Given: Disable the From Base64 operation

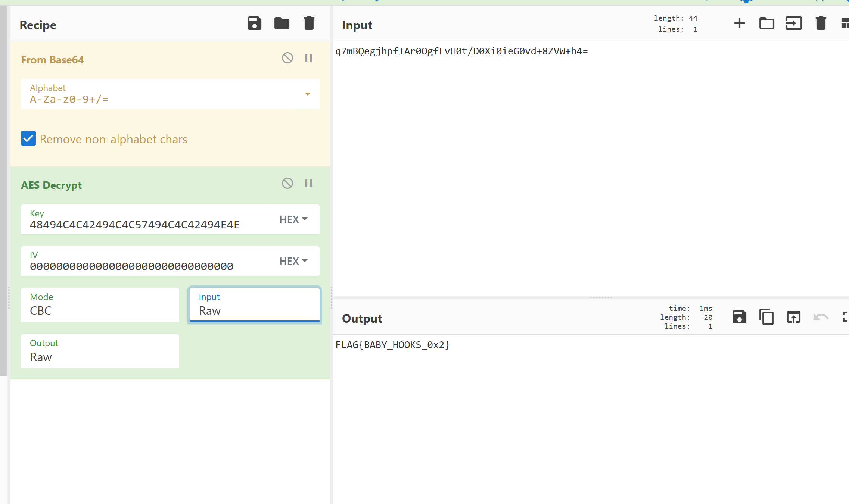Looking at the screenshot, I should coord(287,58).
